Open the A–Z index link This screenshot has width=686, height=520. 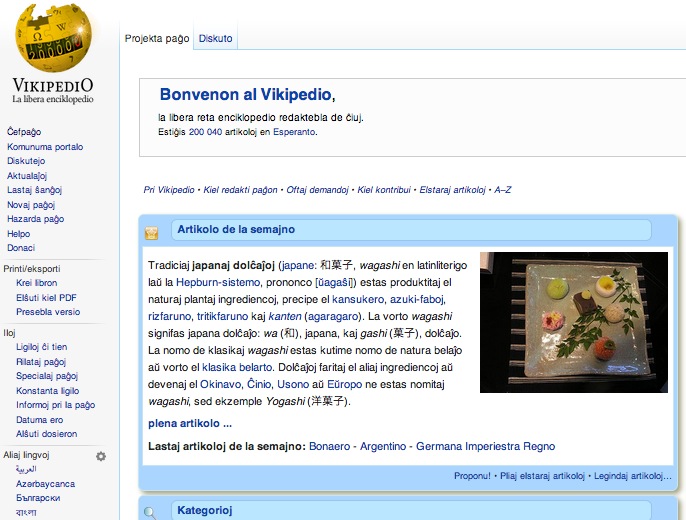coord(503,190)
